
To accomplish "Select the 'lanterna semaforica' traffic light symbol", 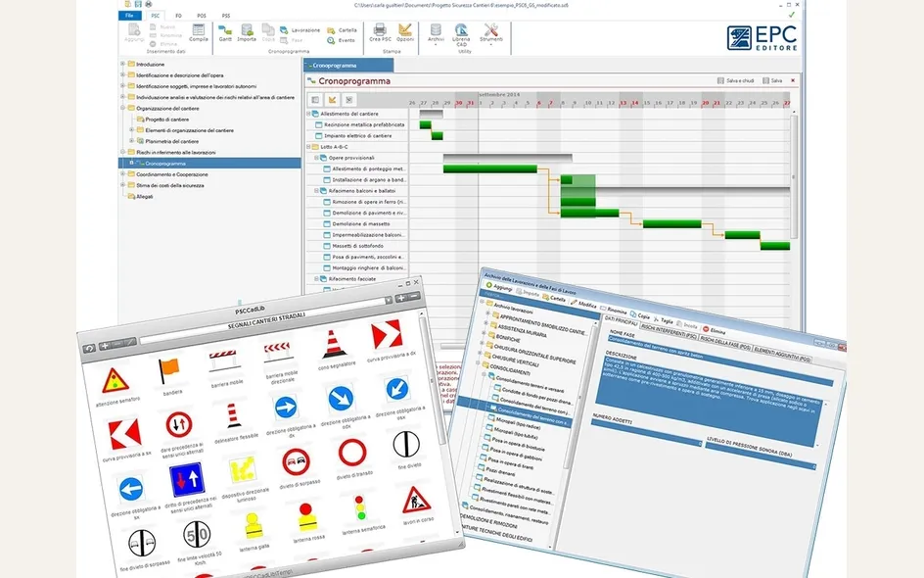I will coord(359,507).
